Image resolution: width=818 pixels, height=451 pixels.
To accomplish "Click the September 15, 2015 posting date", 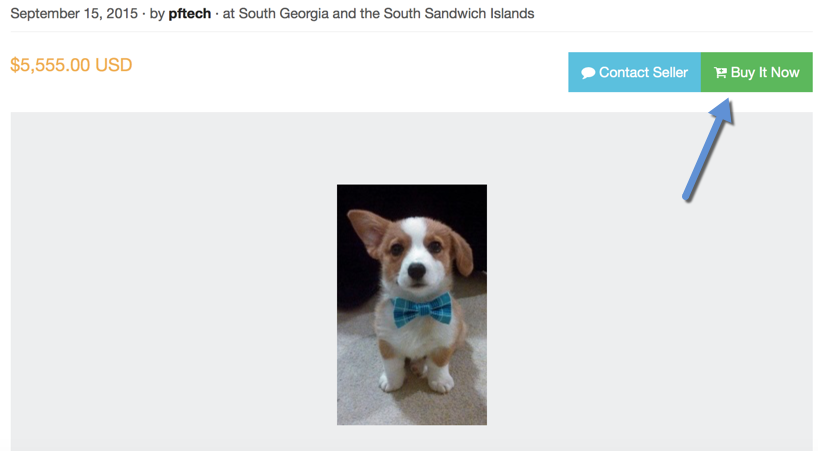I will pos(74,14).
